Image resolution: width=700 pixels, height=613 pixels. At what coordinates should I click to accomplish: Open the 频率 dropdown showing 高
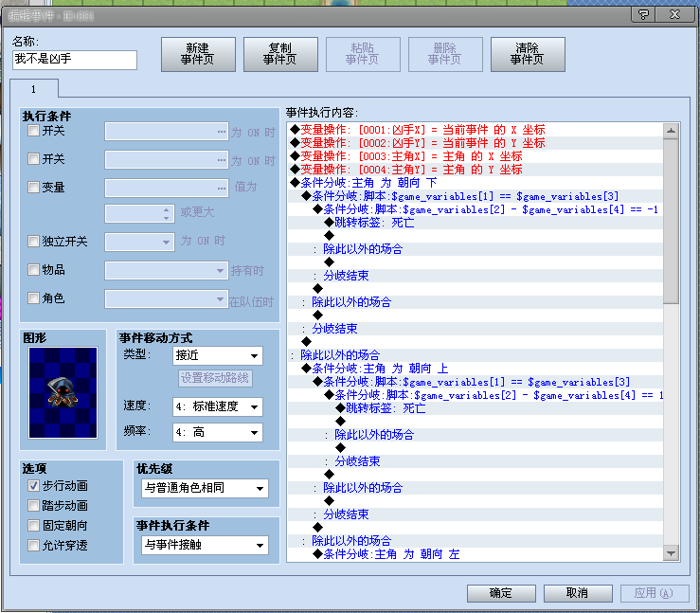click(218, 432)
